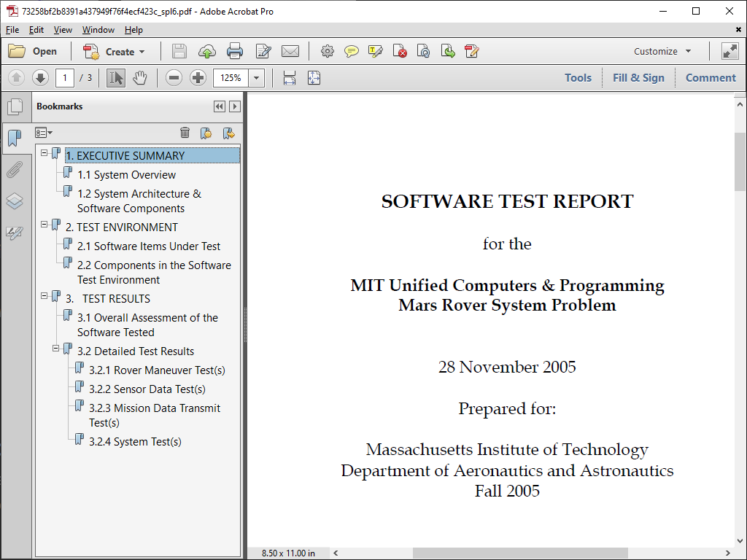Click the extract pages icon
This screenshot has height=560, width=747.
tap(448, 52)
